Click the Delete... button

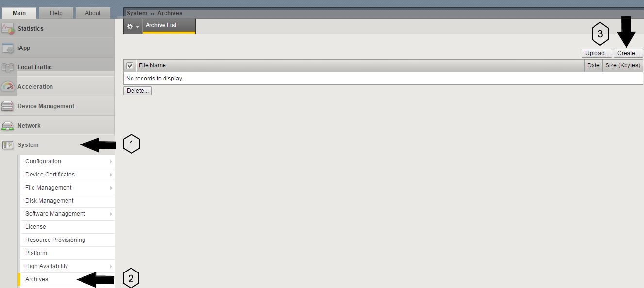coord(138,91)
